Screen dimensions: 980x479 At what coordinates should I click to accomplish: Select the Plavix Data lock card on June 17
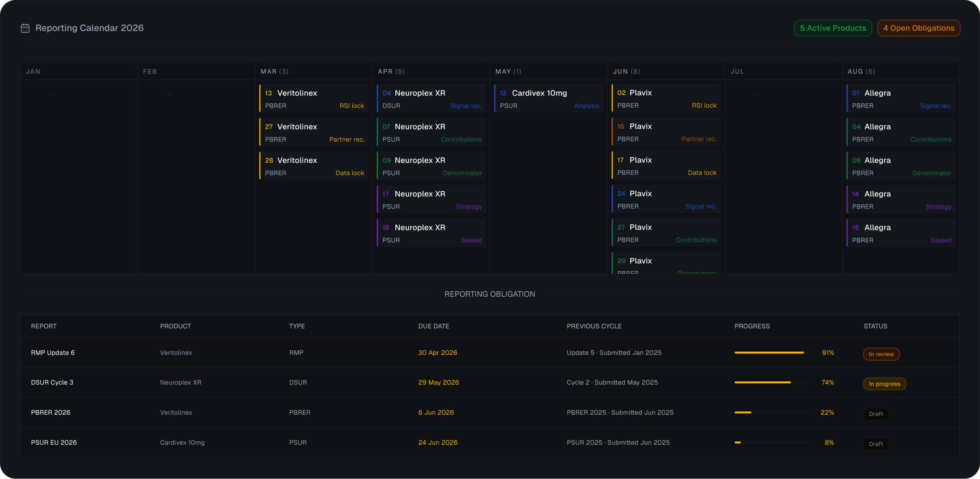[666, 166]
